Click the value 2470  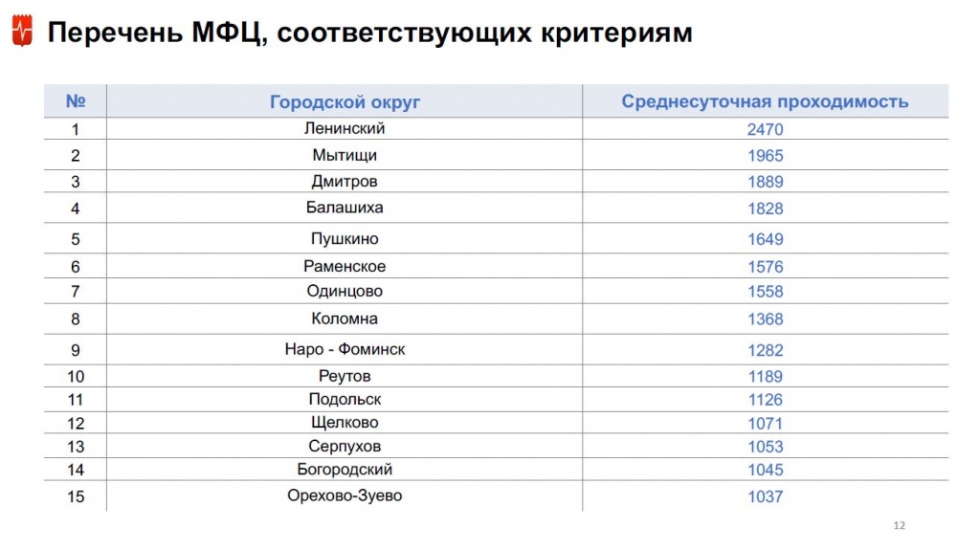pyautogui.click(x=765, y=129)
